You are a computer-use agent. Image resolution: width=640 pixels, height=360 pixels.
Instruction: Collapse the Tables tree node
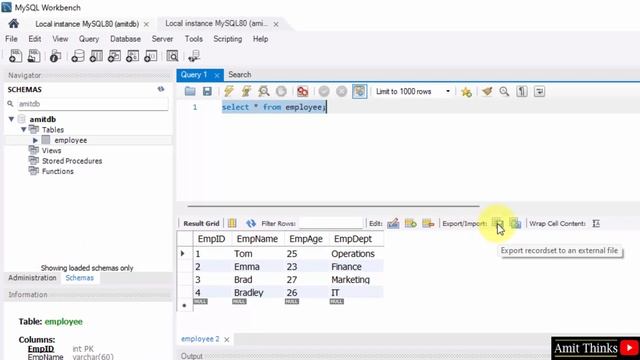point(24,129)
